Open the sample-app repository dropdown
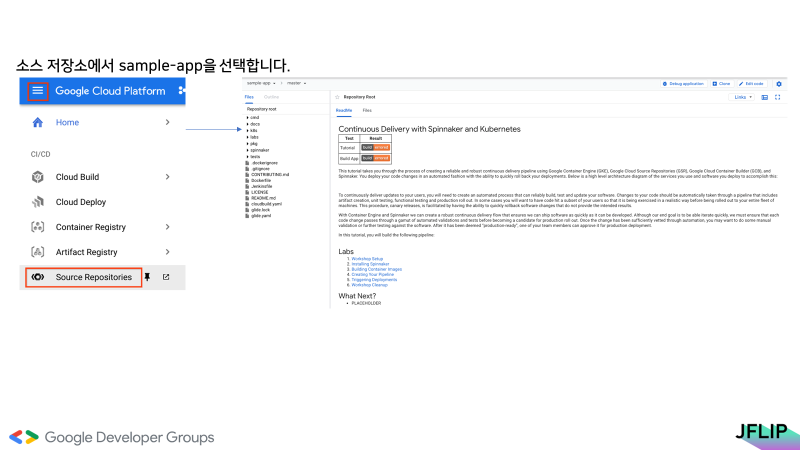The width and height of the screenshot is (800, 450). 261,83
